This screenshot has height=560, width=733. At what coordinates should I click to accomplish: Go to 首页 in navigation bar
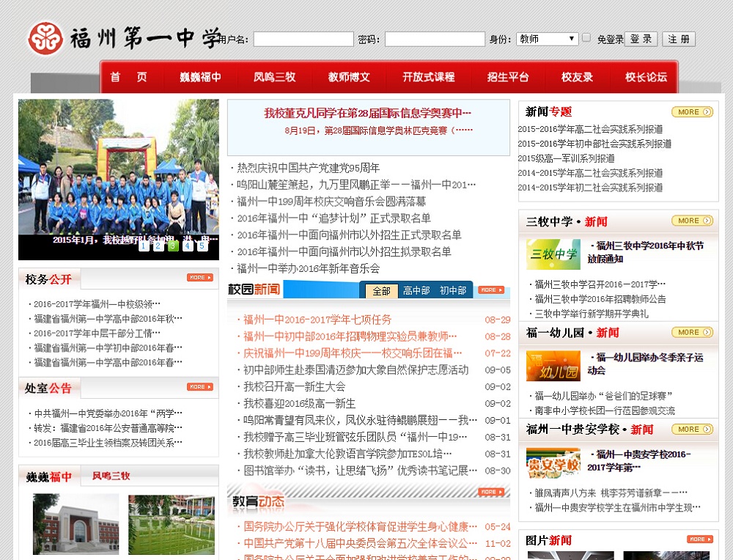click(x=129, y=77)
